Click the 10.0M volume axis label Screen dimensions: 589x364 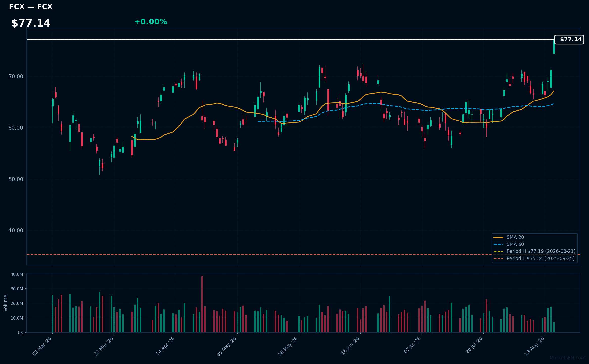pos(17,318)
